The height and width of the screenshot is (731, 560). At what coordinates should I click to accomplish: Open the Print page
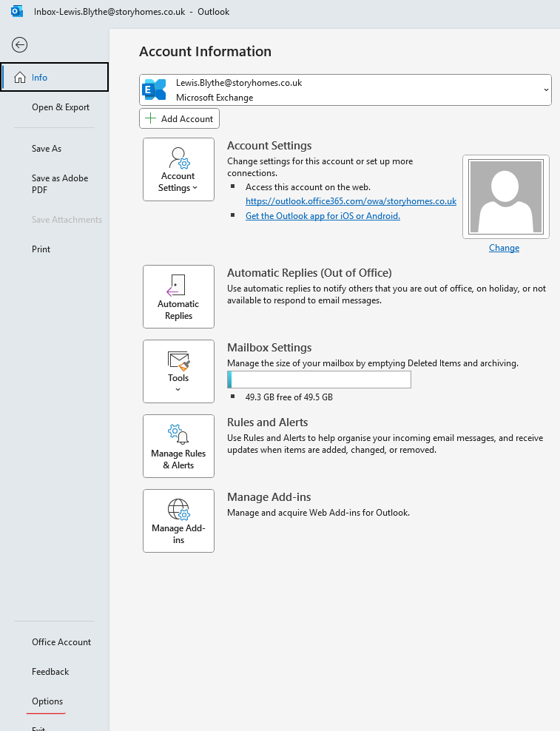(41, 249)
